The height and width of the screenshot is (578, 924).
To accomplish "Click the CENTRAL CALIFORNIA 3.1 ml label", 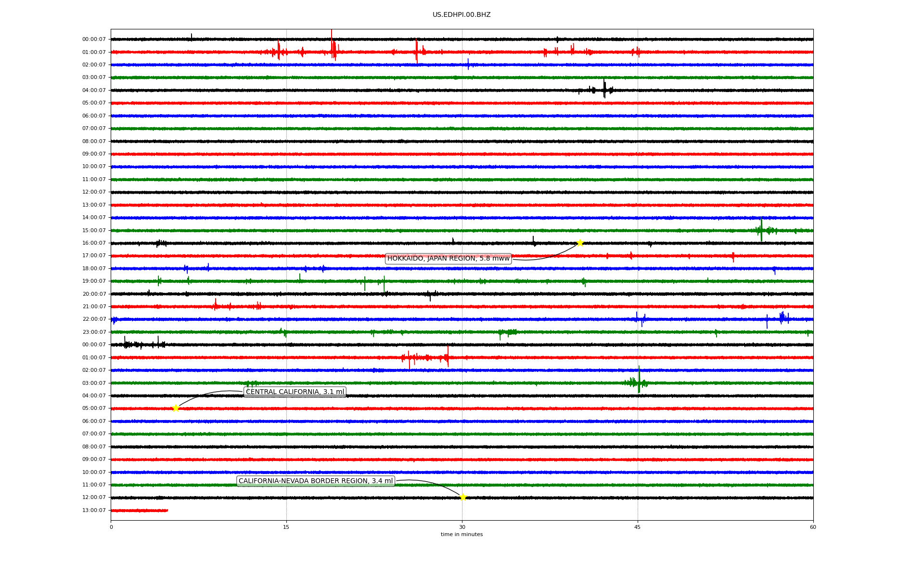I will (x=295, y=392).
